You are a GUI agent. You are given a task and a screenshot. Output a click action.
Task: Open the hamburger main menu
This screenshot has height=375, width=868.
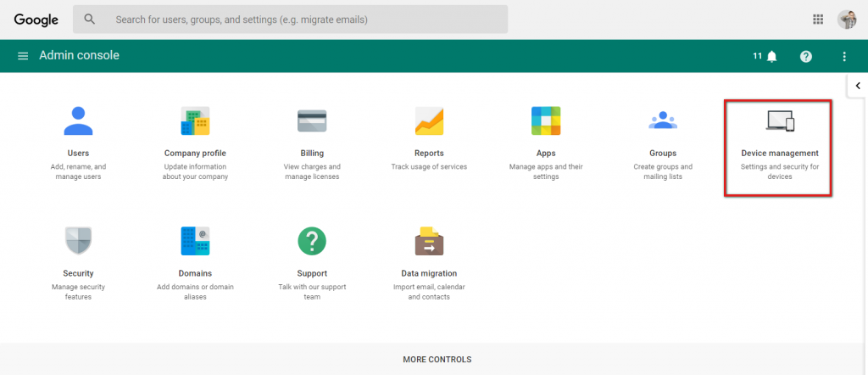[23, 56]
